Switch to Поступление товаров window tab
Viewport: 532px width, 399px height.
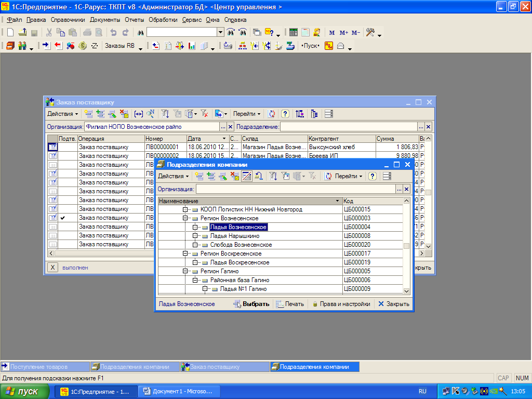point(45,367)
